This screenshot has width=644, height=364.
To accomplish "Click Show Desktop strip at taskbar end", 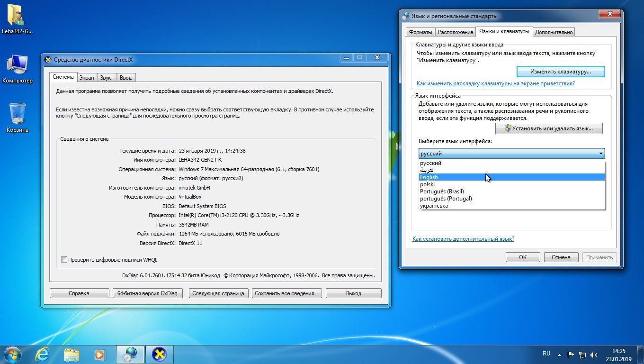I will click(x=640, y=355).
